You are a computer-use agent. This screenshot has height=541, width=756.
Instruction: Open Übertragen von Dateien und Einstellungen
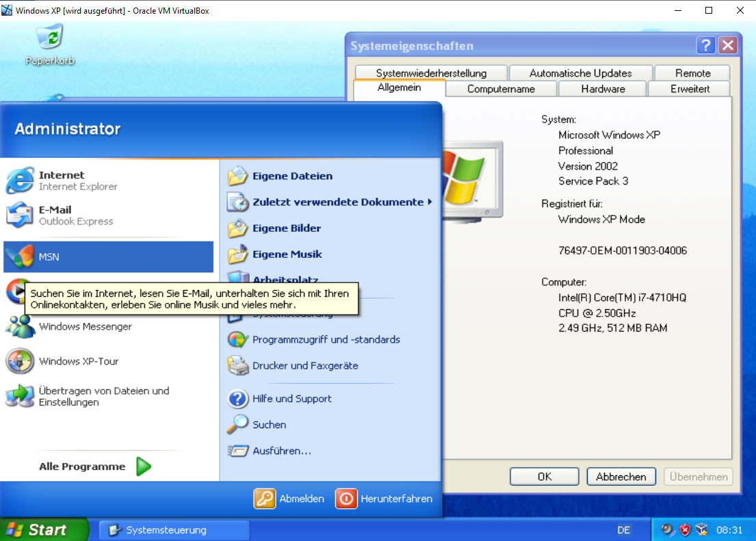109,397
